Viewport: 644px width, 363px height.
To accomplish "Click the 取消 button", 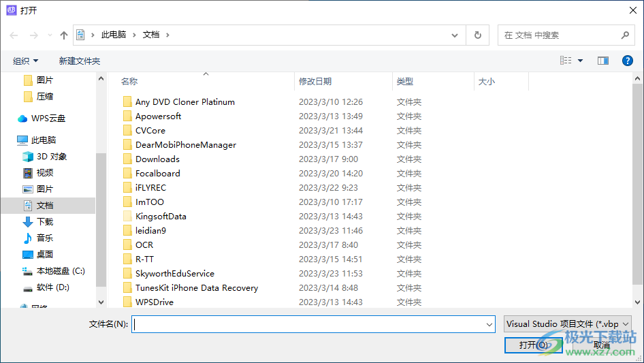I will point(601,345).
